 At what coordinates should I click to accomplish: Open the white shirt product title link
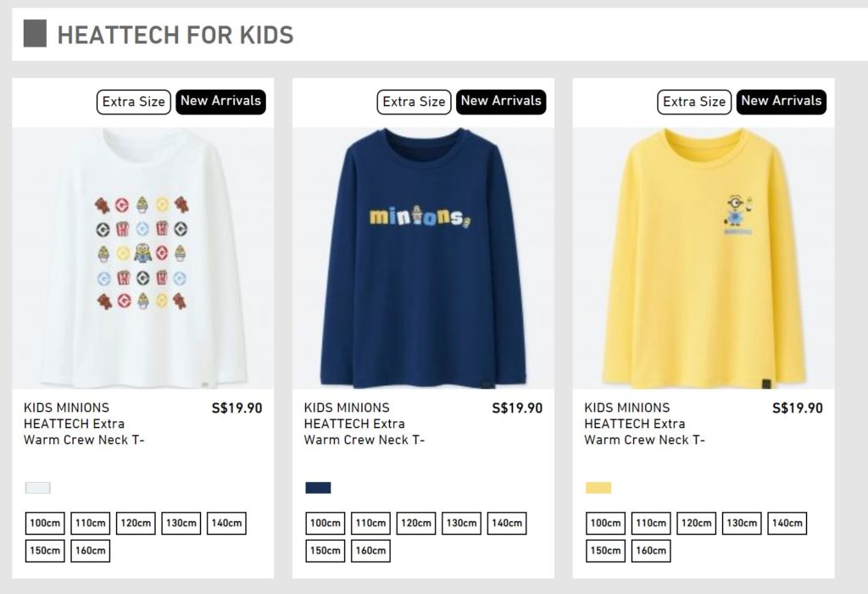[84, 424]
